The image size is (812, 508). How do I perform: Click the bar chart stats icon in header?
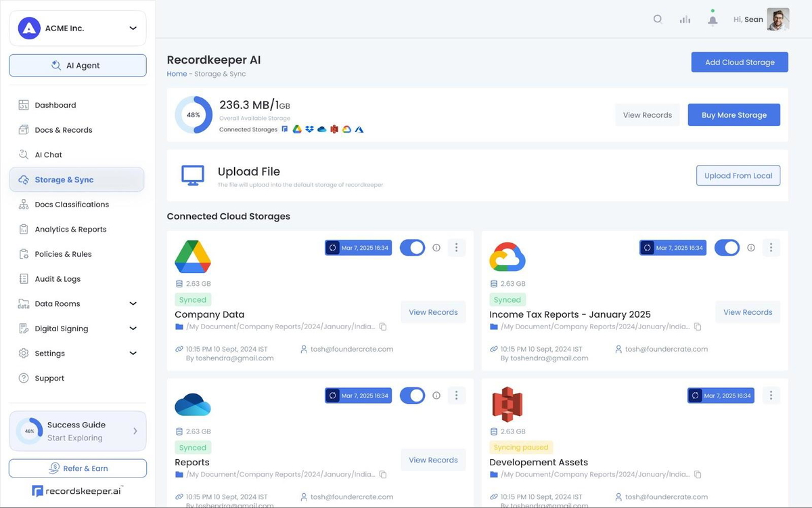[685, 20]
